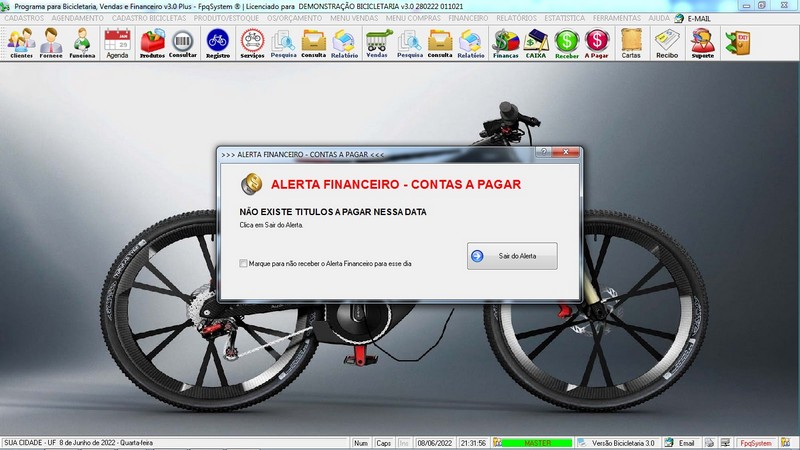The height and width of the screenshot is (450, 800).
Task: Click Pesquisa icon right of Vendas
Action: tap(410, 43)
